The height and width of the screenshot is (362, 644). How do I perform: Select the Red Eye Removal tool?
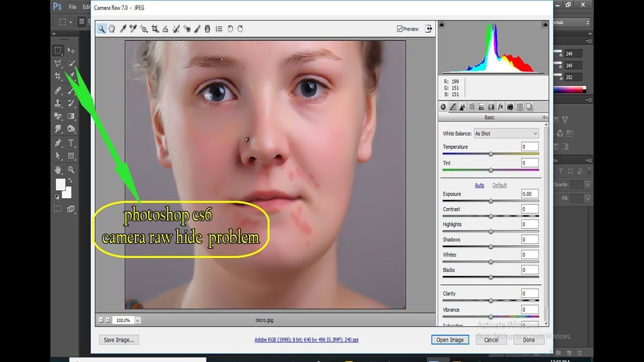187,29
